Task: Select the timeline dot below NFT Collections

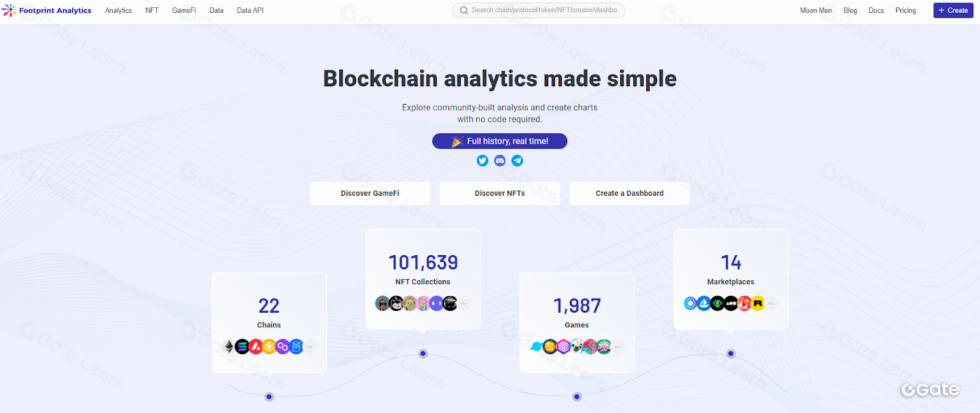Action: pos(423,354)
